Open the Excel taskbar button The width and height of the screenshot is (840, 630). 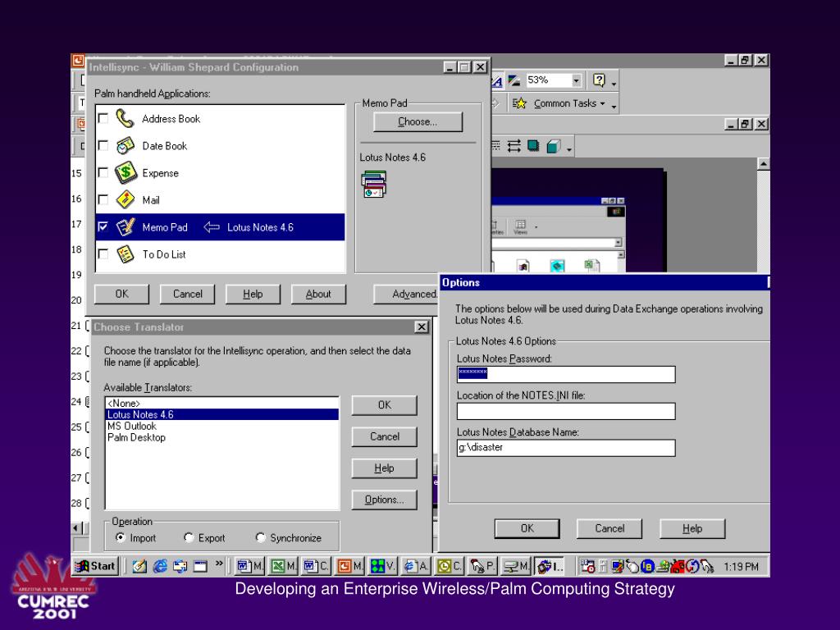coord(283,566)
